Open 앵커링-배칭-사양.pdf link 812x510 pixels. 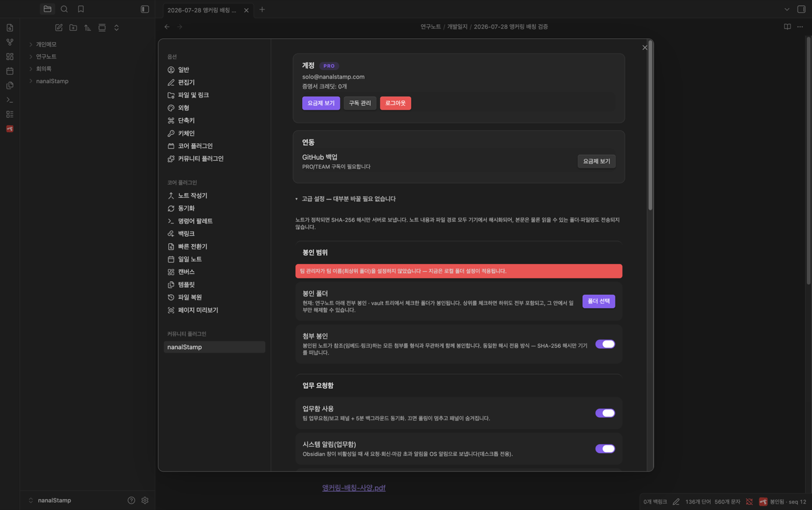(x=354, y=488)
